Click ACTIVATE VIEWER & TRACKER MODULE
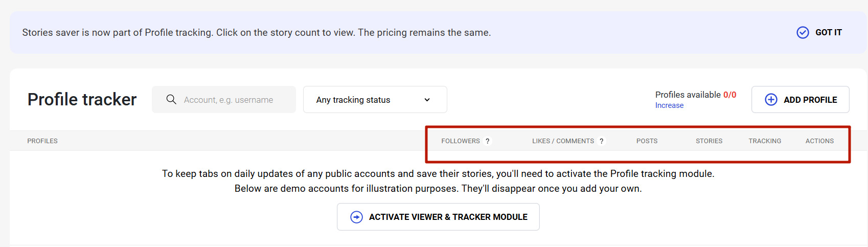The width and height of the screenshot is (868, 247). point(438,217)
